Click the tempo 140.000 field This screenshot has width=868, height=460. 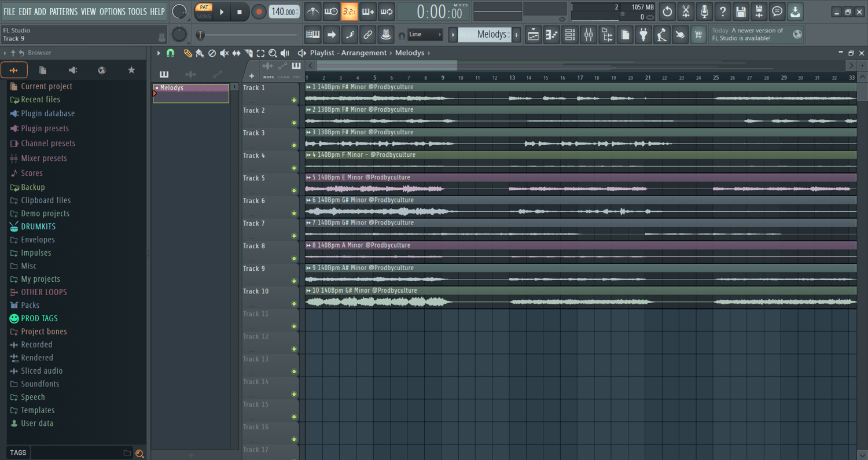pyautogui.click(x=284, y=12)
